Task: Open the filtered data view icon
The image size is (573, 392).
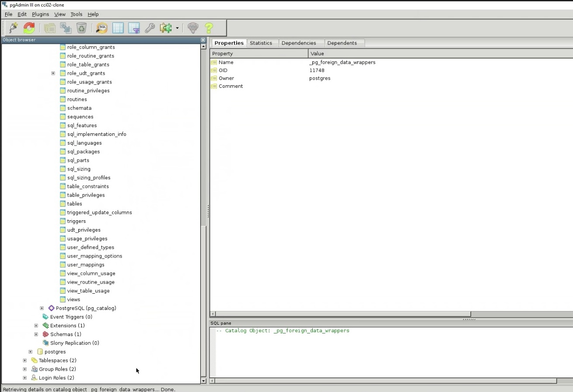Action: (133, 28)
